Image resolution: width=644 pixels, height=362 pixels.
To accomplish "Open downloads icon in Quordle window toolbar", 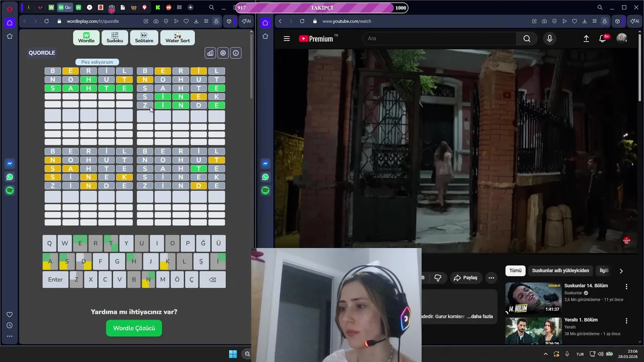I will [196, 21].
